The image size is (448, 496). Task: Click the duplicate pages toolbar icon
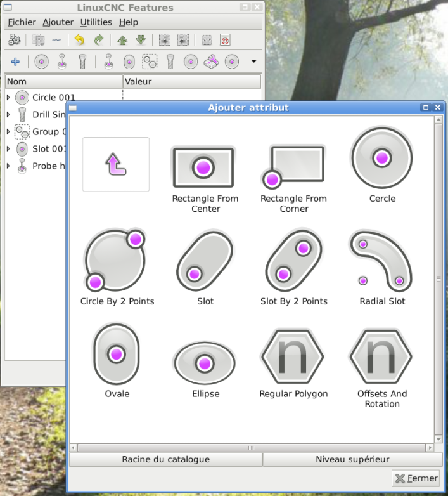[38, 40]
